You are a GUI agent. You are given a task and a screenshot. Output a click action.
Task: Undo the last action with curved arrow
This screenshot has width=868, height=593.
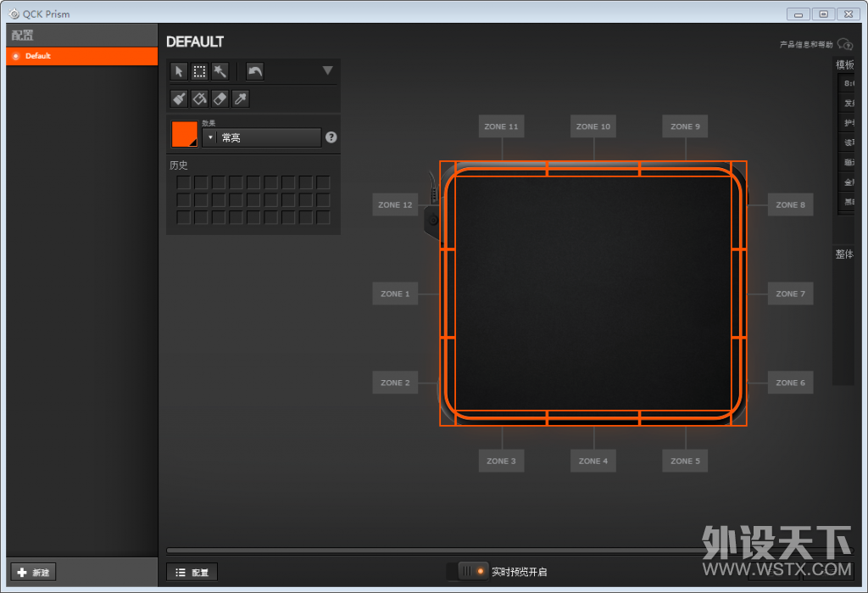point(254,71)
